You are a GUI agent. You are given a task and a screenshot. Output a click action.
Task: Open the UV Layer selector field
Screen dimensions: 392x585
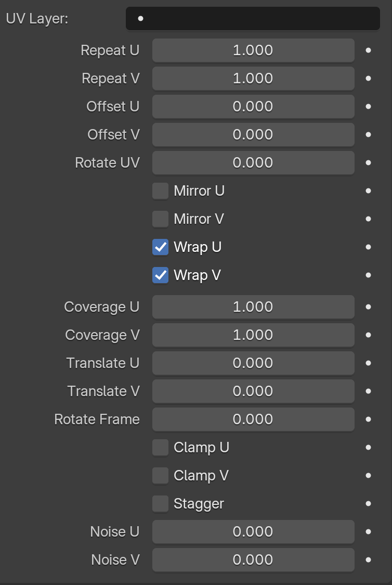point(253,18)
